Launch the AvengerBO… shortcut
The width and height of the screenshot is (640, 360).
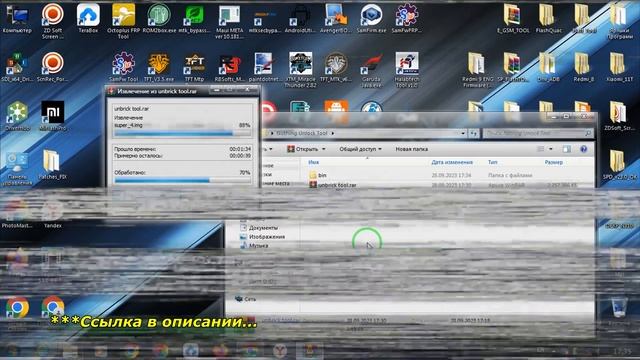coord(336,18)
